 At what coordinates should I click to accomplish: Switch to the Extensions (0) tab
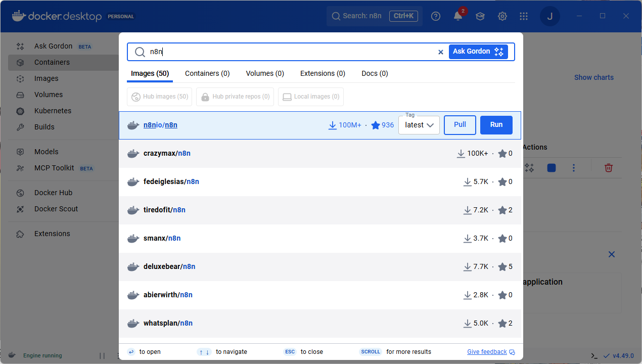(323, 73)
